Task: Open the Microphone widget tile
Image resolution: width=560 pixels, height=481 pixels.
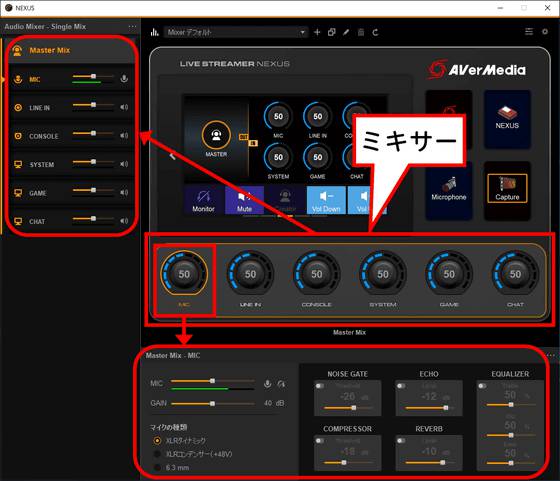Action: point(449,191)
